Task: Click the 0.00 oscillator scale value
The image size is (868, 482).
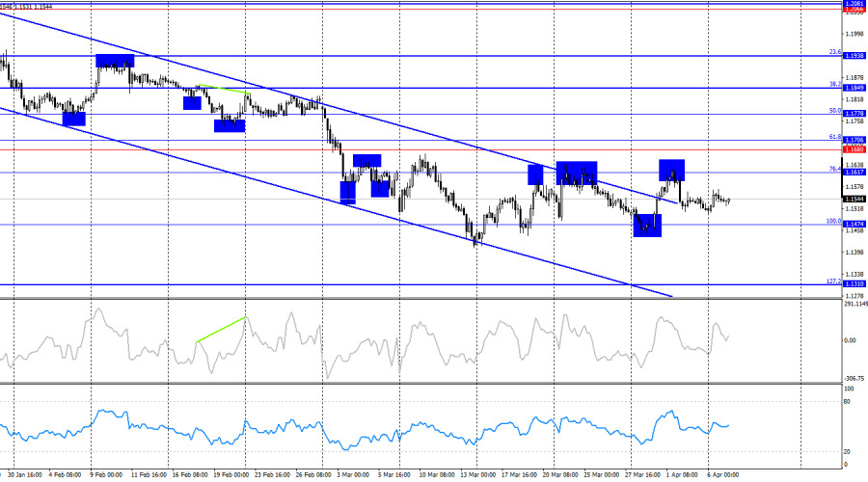Action: 850,340
